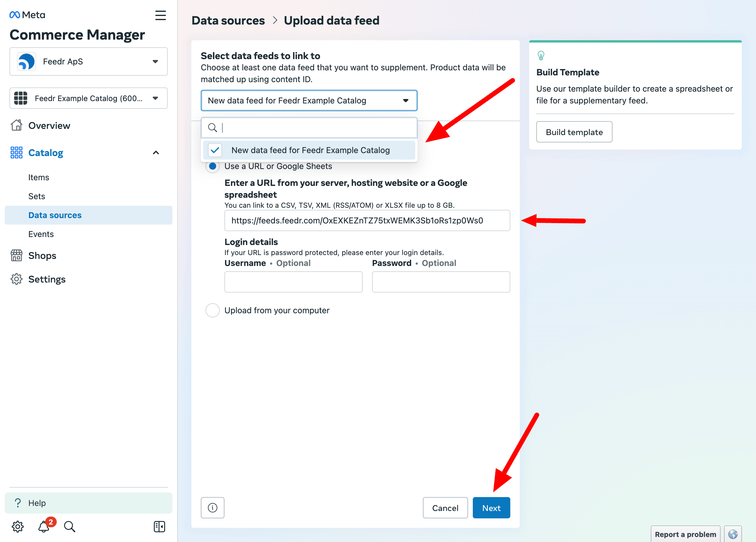Click the Shops storefront icon
The image size is (756, 542).
pyautogui.click(x=16, y=256)
